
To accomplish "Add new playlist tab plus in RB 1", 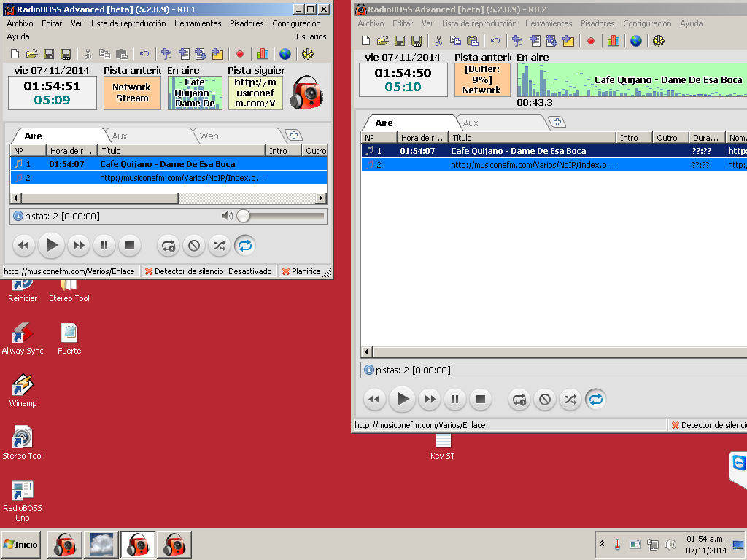I will coord(294,135).
